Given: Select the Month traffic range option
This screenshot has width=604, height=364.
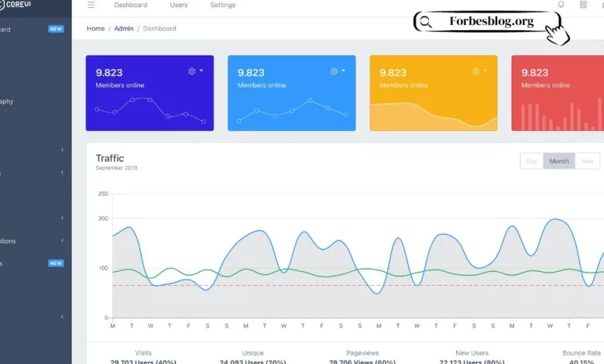Looking at the screenshot, I should pos(559,161).
